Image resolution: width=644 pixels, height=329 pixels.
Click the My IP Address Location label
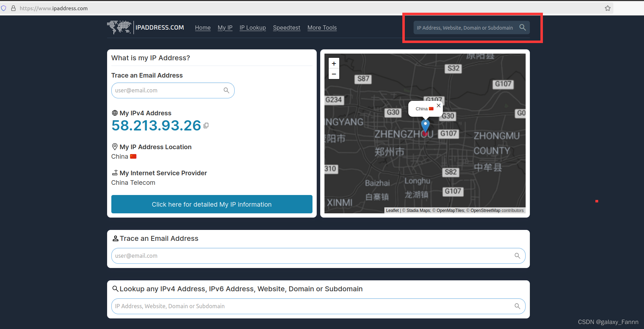point(155,147)
